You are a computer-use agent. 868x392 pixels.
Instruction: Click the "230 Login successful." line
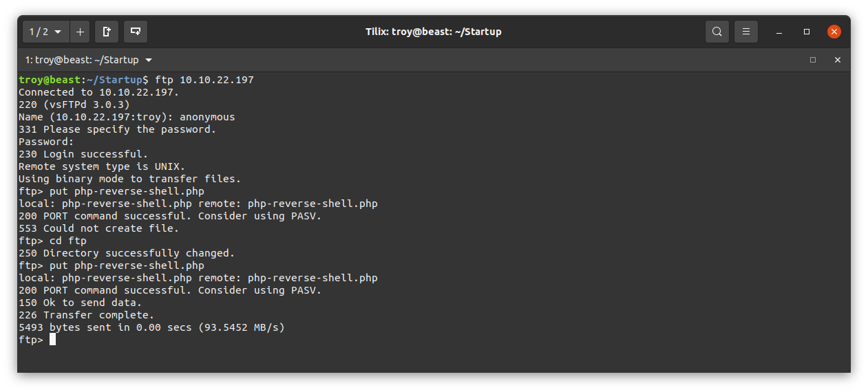(x=83, y=154)
